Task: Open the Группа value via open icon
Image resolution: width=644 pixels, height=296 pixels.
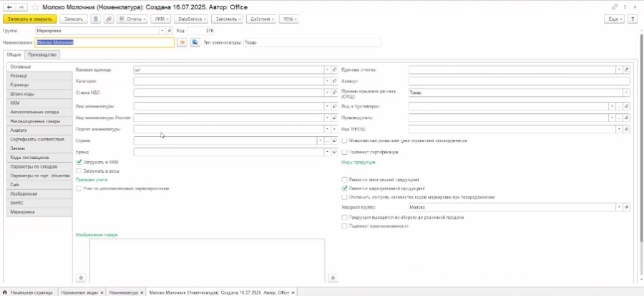Action: [x=170, y=31]
